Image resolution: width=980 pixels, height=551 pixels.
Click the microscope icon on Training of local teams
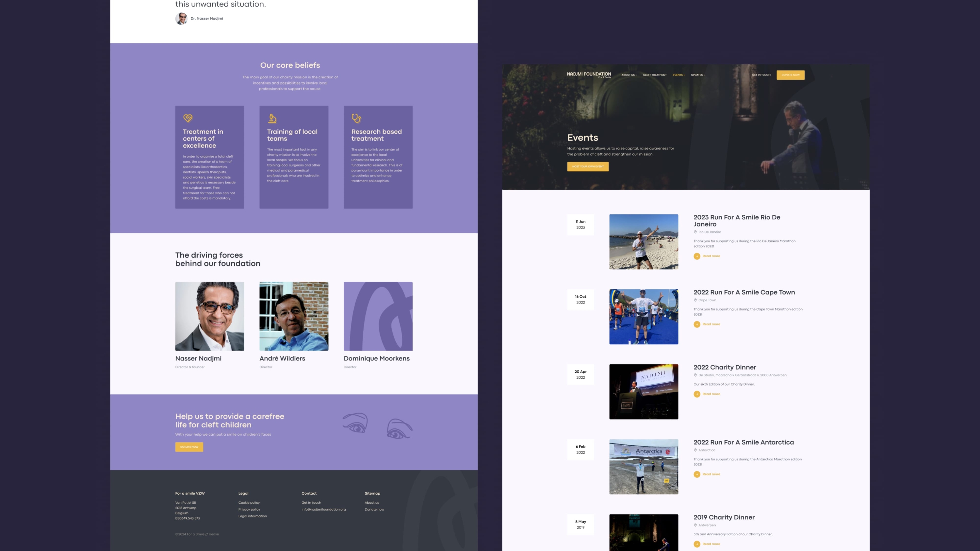[272, 118]
